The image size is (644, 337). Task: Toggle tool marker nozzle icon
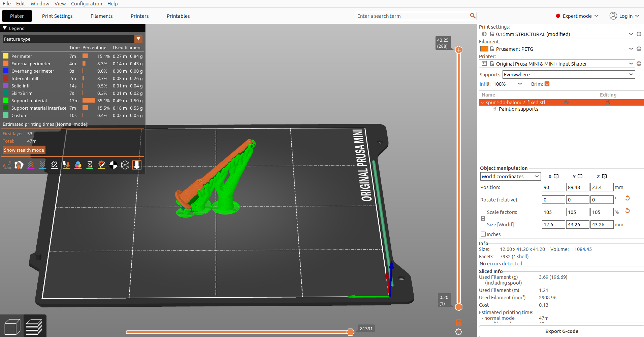(137, 165)
